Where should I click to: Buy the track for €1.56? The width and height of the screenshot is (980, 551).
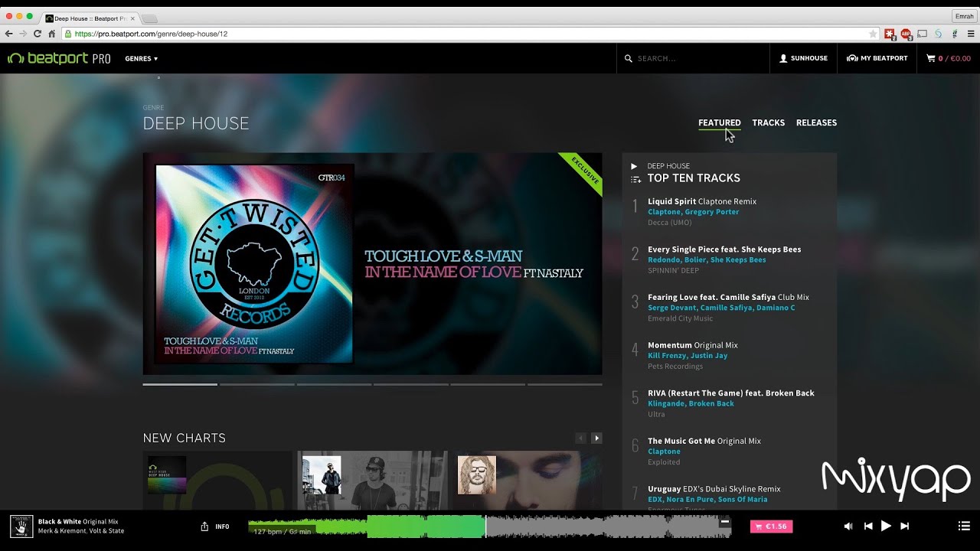pyautogui.click(x=772, y=527)
